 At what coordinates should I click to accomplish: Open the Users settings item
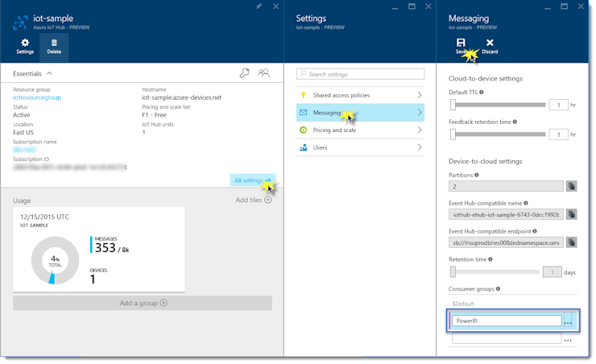tap(360, 147)
